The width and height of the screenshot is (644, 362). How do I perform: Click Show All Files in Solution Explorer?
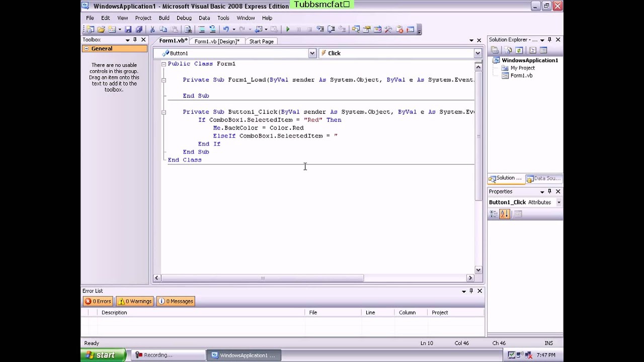[x=508, y=50]
